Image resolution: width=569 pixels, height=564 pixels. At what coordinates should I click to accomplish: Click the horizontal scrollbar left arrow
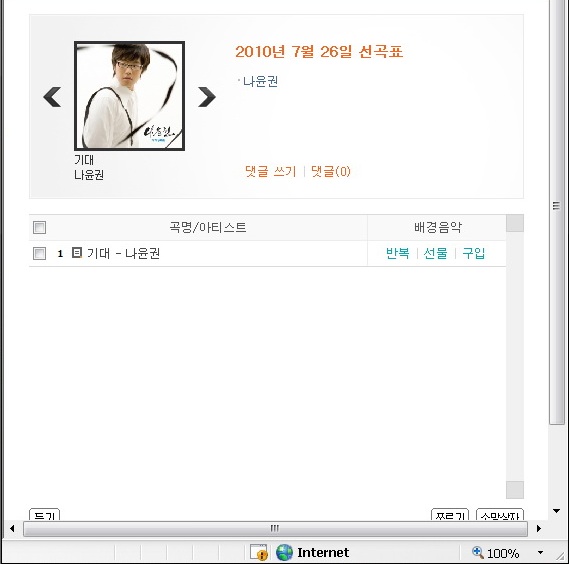[x=12, y=528]
